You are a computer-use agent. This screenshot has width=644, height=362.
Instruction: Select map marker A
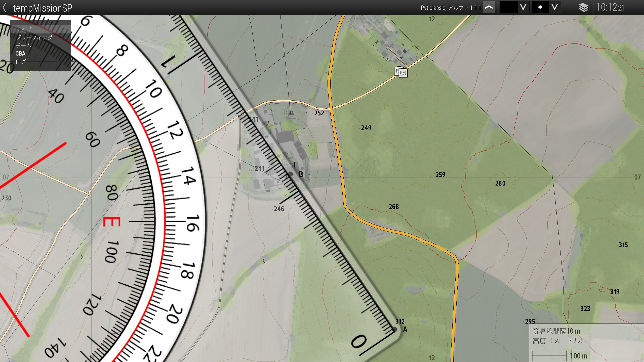[x=395, y=329]
